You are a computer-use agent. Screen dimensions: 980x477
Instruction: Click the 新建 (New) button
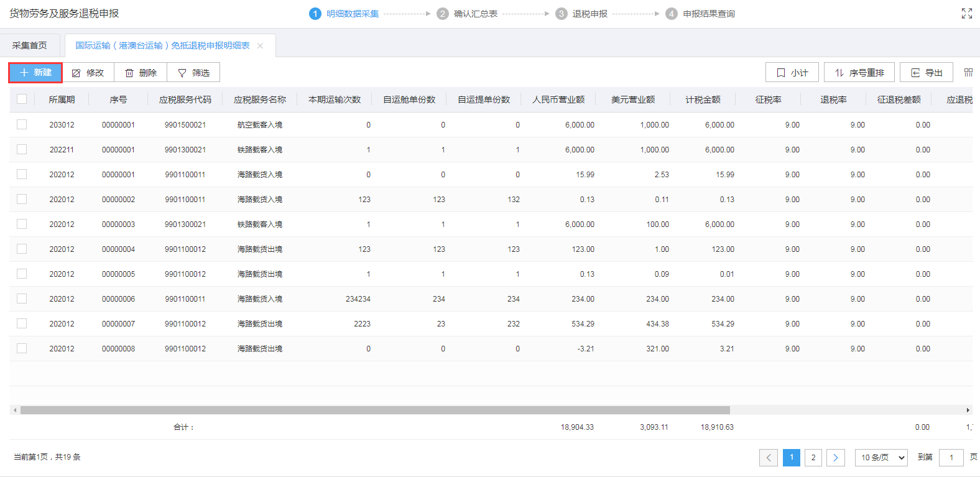click(x=35, y=73)
